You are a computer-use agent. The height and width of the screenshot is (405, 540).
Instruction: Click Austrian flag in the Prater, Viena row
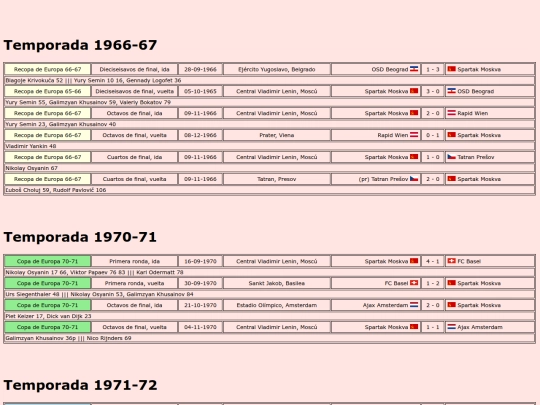[x=414, y=135]
